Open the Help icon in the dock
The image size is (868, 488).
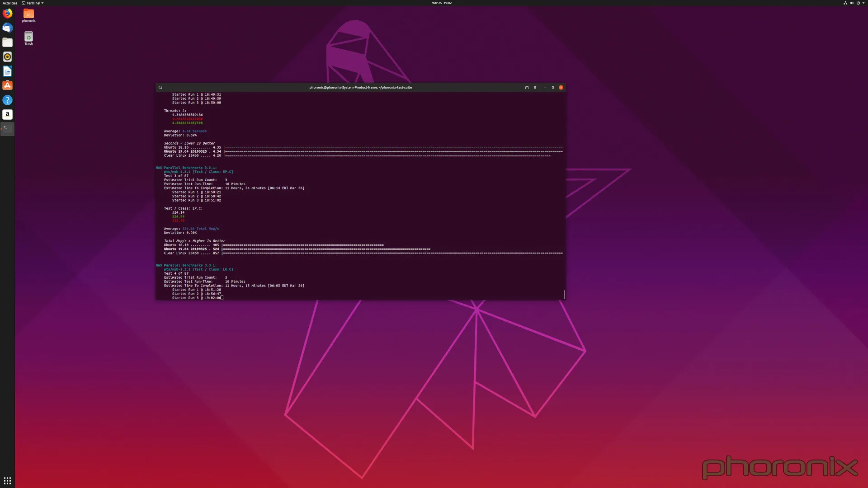[7, 100]
